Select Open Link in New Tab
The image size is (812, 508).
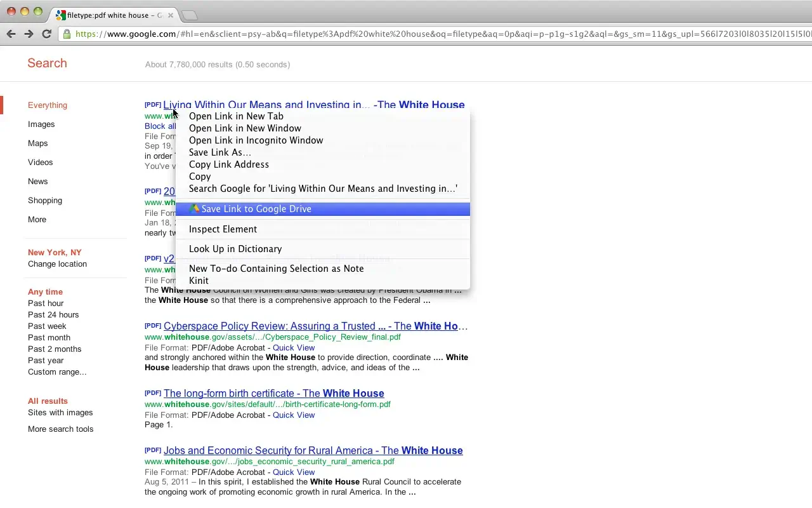coord(236,116)
